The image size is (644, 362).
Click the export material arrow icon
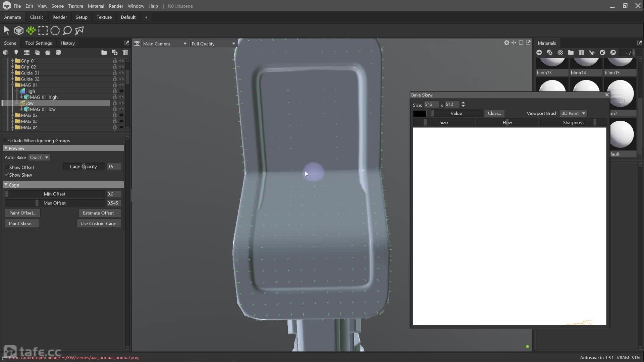[x=613, y=53]
